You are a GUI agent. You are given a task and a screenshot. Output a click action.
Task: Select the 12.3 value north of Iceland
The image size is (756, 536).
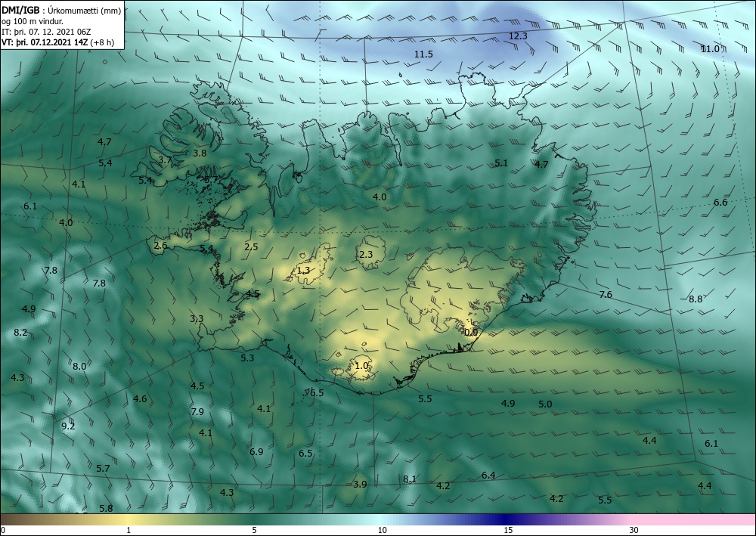[519, 36]
